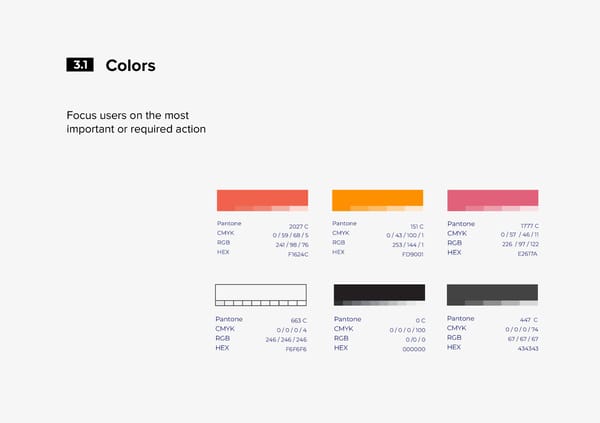Click RGB value 241 / 98 / 76
This screenshot has width=600, height=423.
pos(292,245)
